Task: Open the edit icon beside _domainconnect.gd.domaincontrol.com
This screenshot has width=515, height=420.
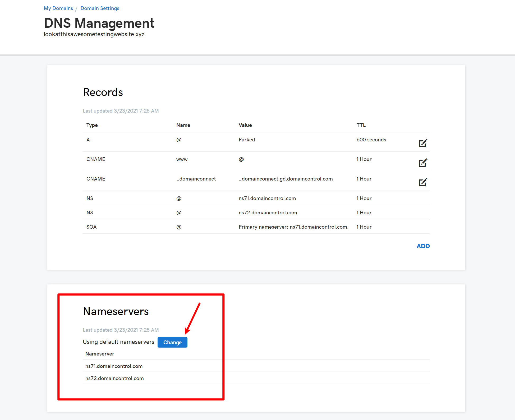Action: coord(423,182)
